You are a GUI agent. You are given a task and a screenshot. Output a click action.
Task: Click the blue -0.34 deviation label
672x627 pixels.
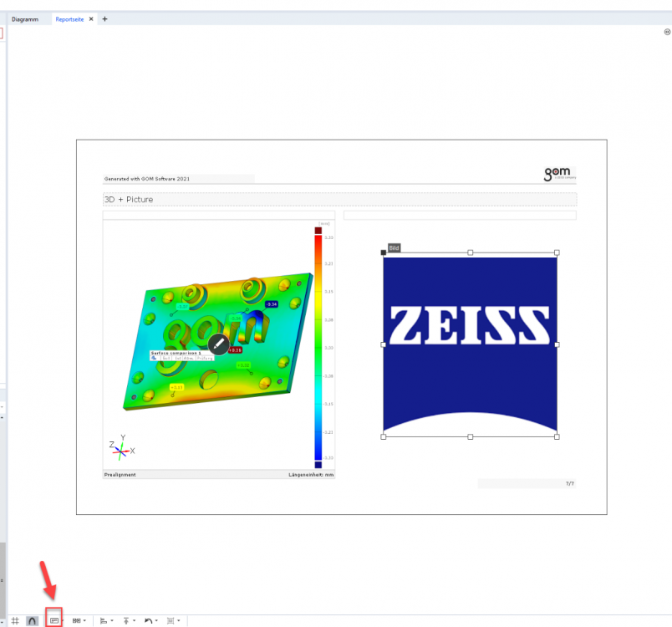point(272,304)
